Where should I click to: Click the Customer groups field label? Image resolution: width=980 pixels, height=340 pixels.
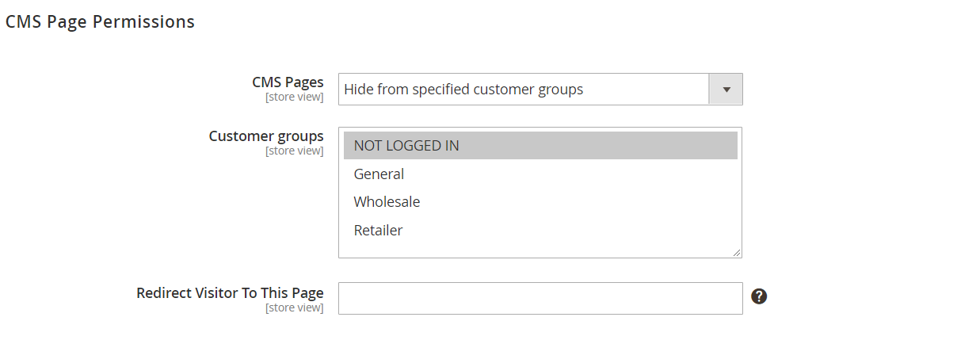tap(266, 136)
